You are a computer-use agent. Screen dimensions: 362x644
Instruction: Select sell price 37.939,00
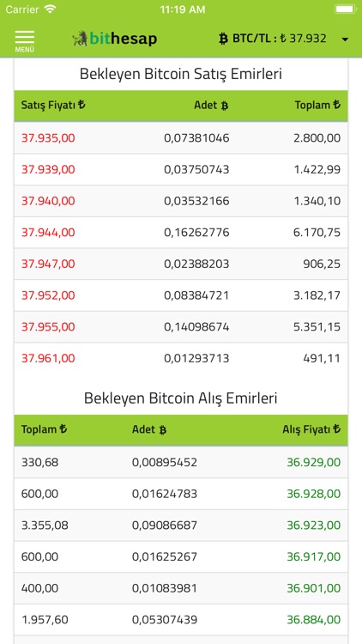[x=48, y=170]
